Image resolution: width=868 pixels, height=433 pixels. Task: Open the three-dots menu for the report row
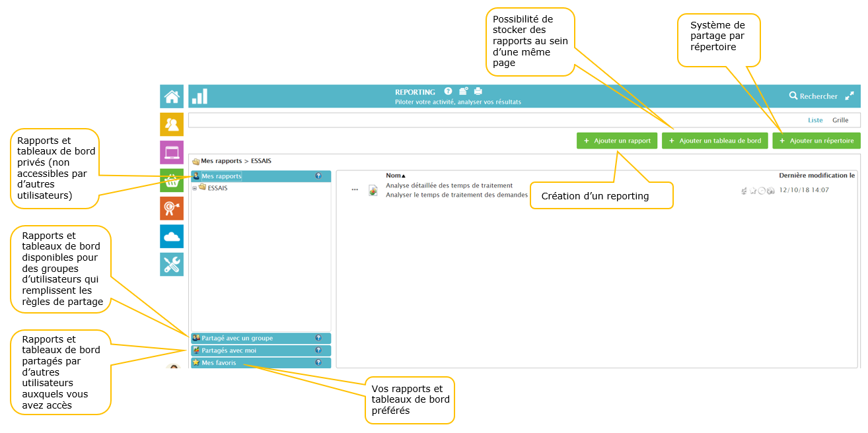pyautogui.click(x=355, y=190)
